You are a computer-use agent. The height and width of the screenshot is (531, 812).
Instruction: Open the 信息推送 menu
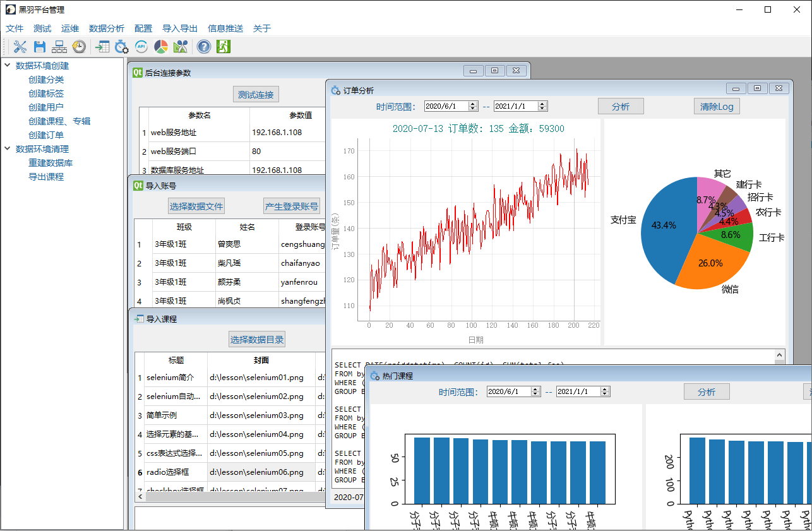[x=225, y=28]
